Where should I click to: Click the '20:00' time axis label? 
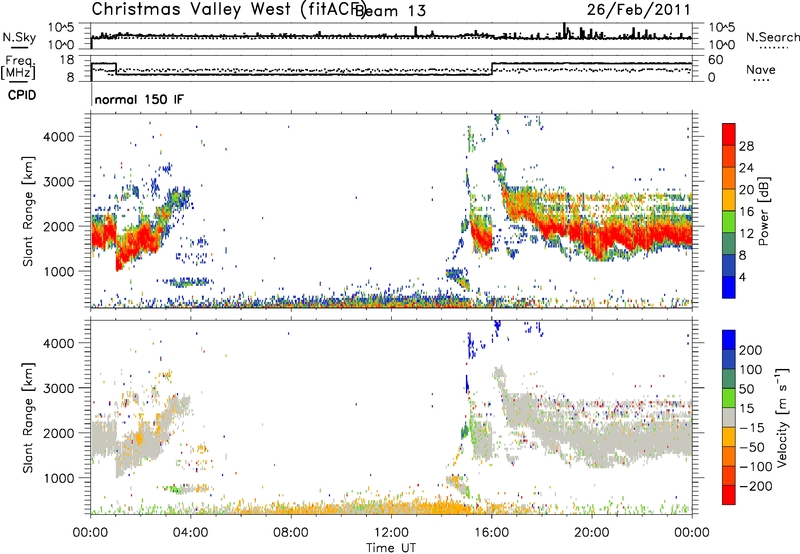tap(592, 533)
